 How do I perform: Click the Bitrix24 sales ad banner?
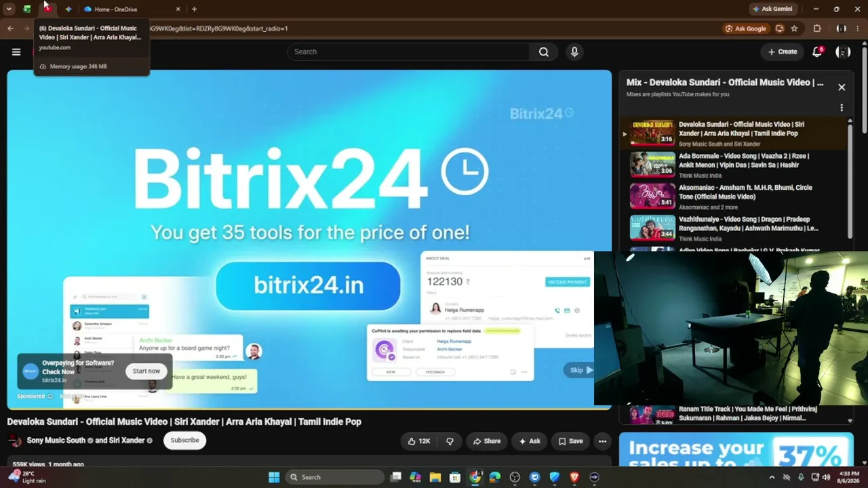tap(735, 451)
